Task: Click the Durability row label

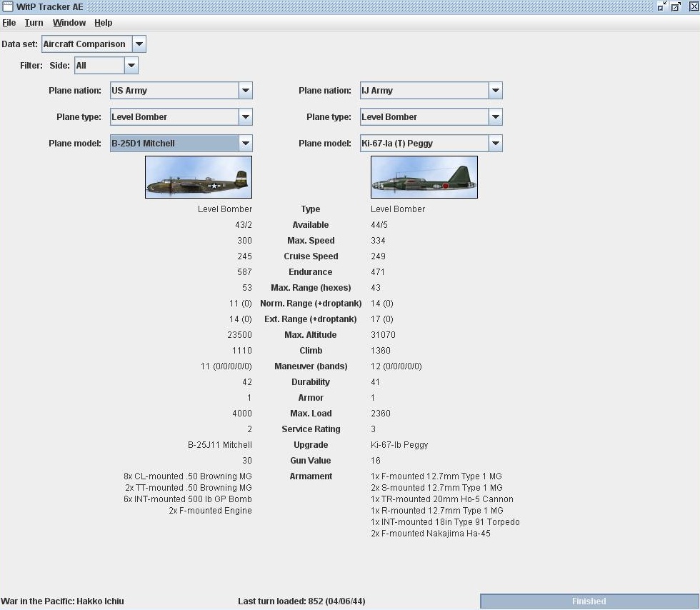Action: click(311, 382)
